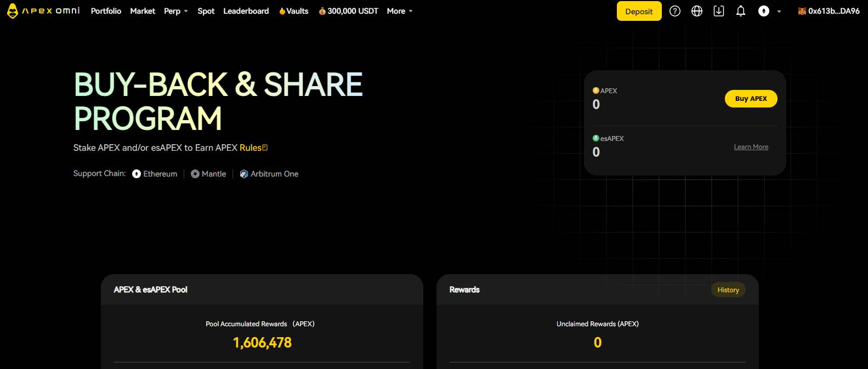
Task: Click the MetaMask wallet address 0x613b...DA96
Action: 829,11
